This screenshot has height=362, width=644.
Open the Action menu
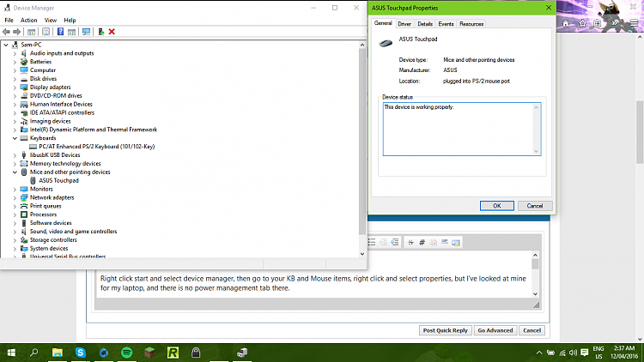(x=28, y=20)
